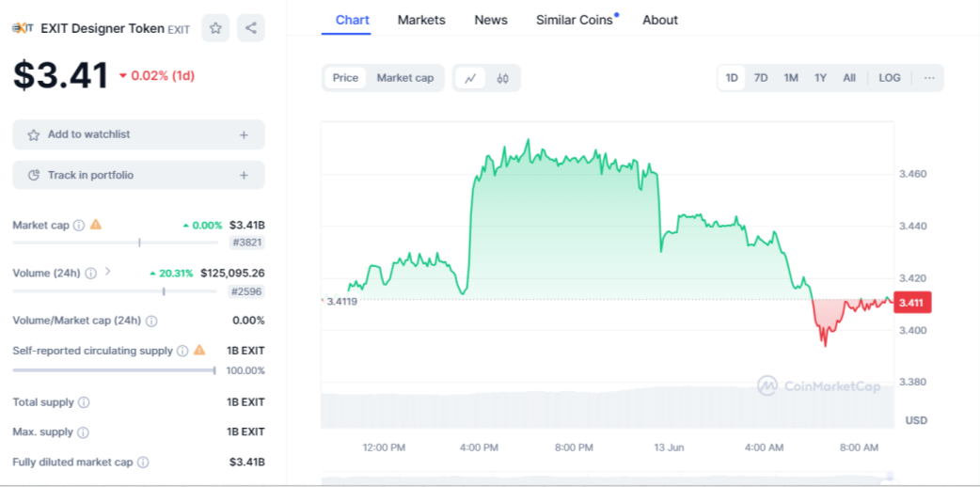Screen dimensions: 980x487
Task: Click the volume bars area under chart
Action: 608,410
